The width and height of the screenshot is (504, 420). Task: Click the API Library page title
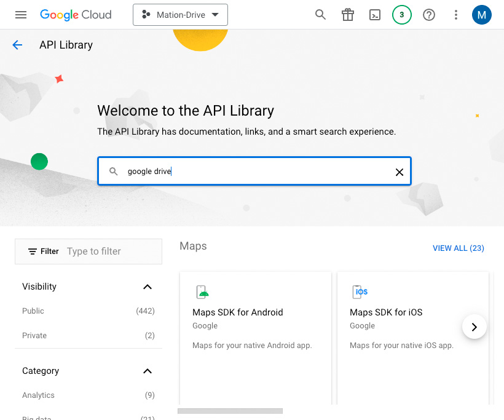tap(66, 45)
